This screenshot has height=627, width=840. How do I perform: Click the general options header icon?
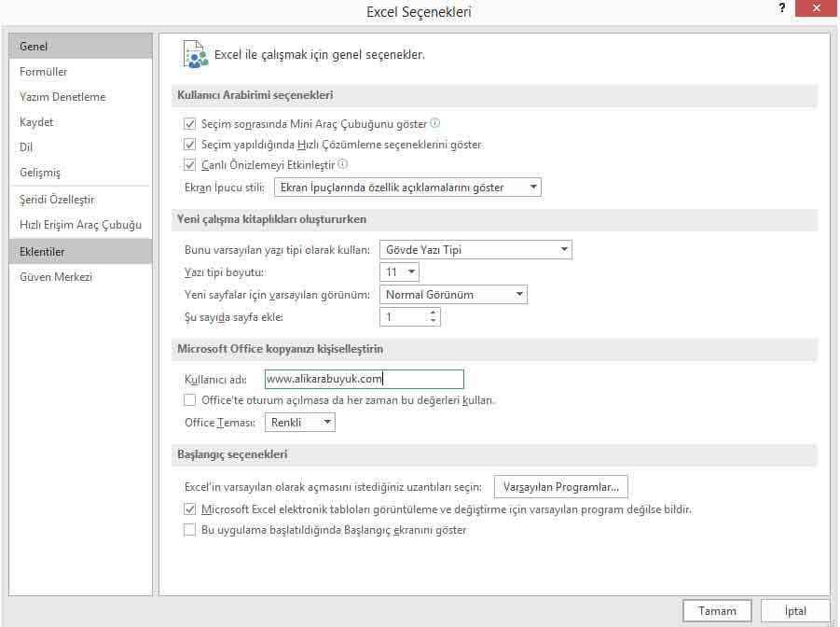tap(195, 55)
